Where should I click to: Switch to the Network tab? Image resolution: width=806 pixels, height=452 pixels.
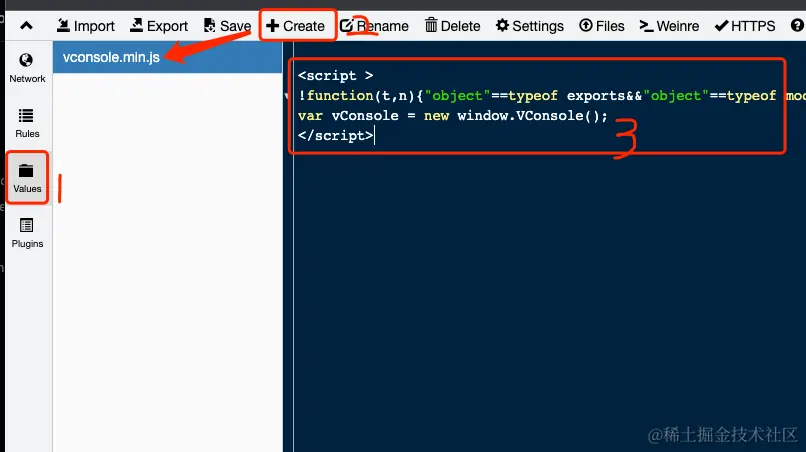(x=27, y=68)
